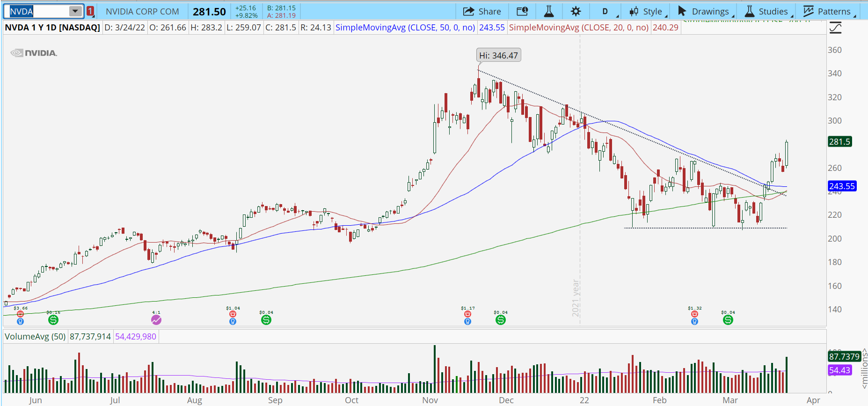Image resolution: width=868 pixels, height=406 pixels.
Task: Click the C: 281.5 close value
Action: point(281,28)
